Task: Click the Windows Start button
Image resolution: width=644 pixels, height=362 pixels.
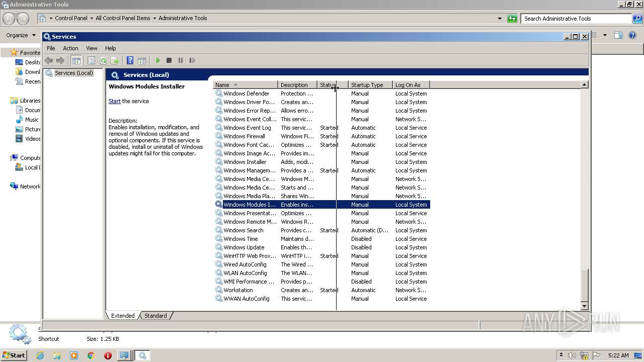Action: click(14, 355)
